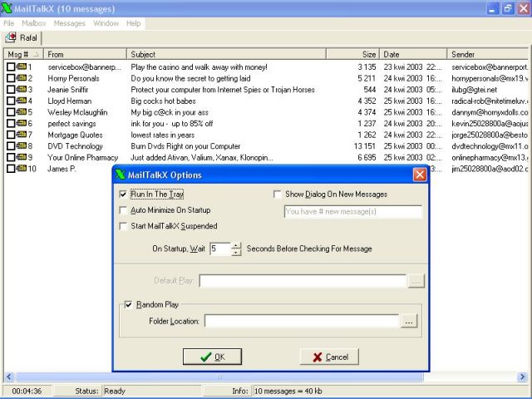The image size is (532, 399).
Task: Tick the checkbox for message 1
Action: point(11,66)
